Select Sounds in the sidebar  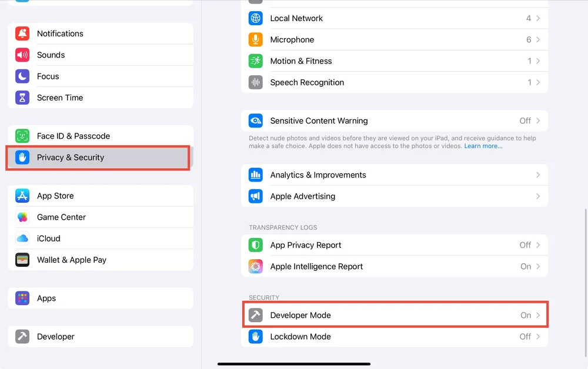click(x=101, y=55)
